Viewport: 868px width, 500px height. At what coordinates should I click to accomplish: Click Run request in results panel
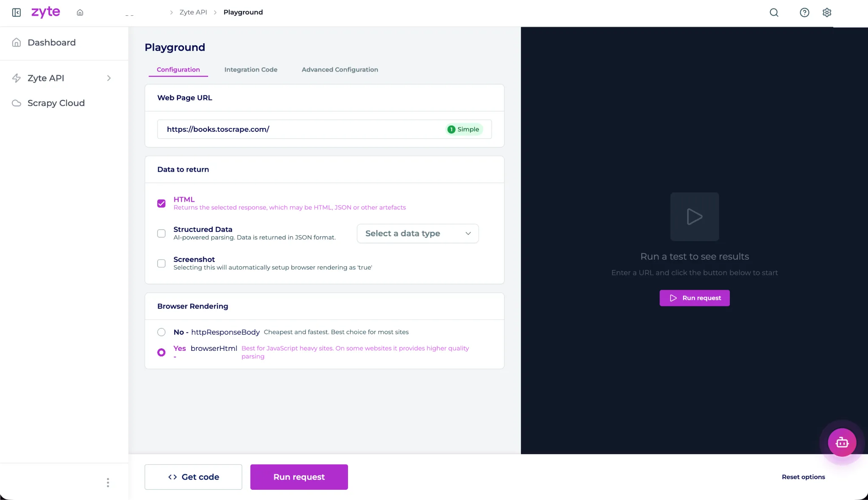[x=695, y=298]
